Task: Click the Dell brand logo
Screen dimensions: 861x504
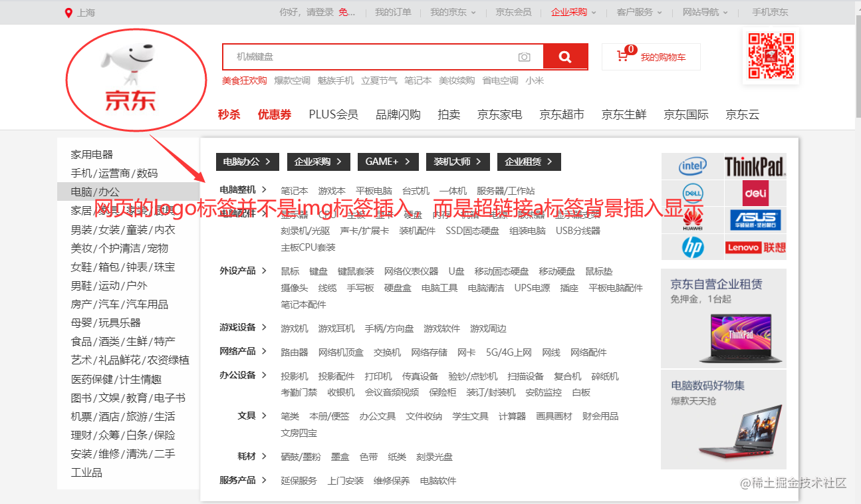Action: point(692,193)
